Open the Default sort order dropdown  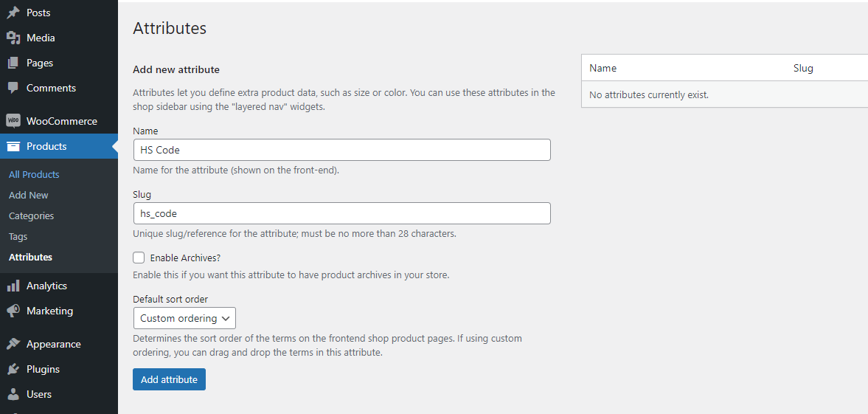184,318
